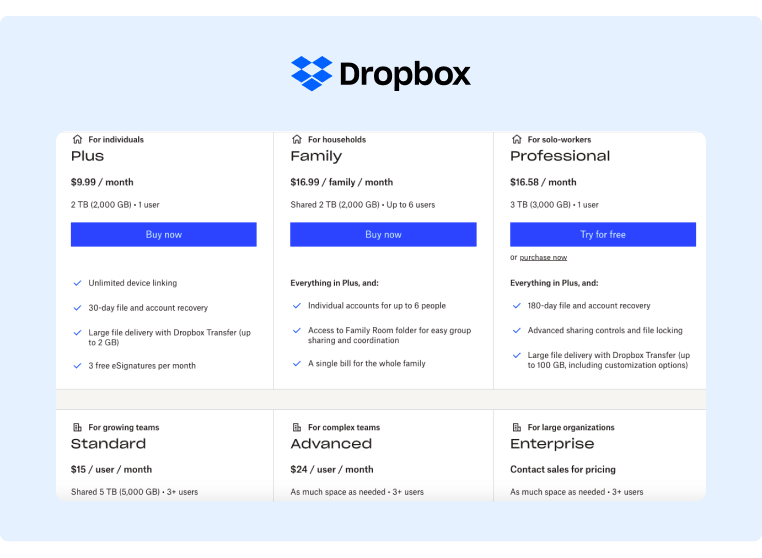Click checkmark beside 180-day file and account recovery

click(x=517, y=305)
